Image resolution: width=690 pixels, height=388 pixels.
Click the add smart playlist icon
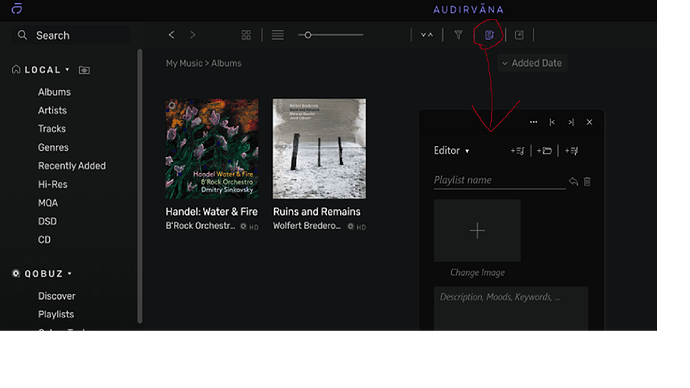point(572,151)
